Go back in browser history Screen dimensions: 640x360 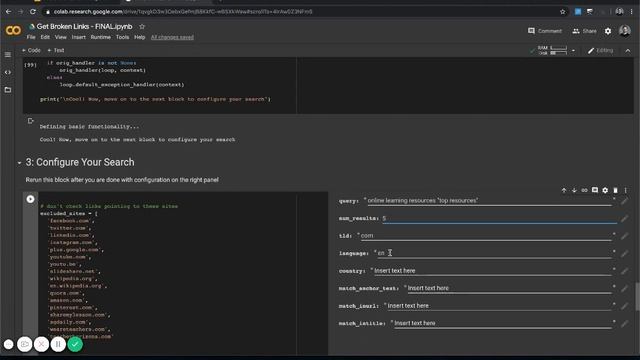(8, 12)
